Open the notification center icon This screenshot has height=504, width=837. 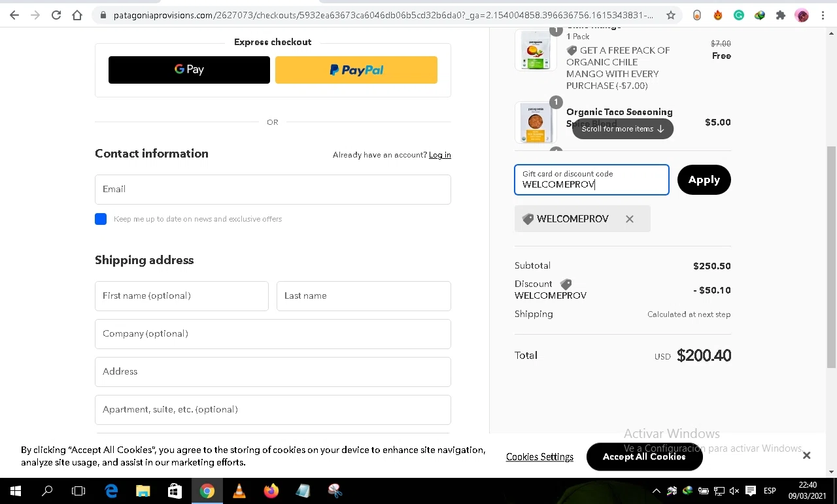point(751,491)
